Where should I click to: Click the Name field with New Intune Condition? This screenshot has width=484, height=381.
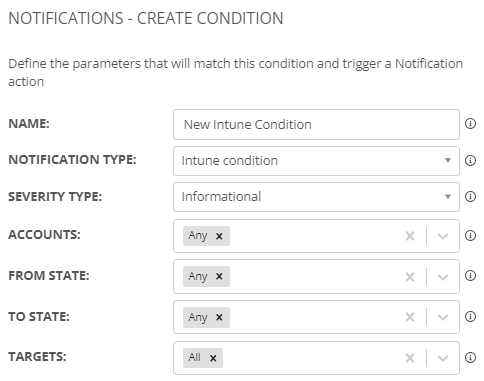316,125
